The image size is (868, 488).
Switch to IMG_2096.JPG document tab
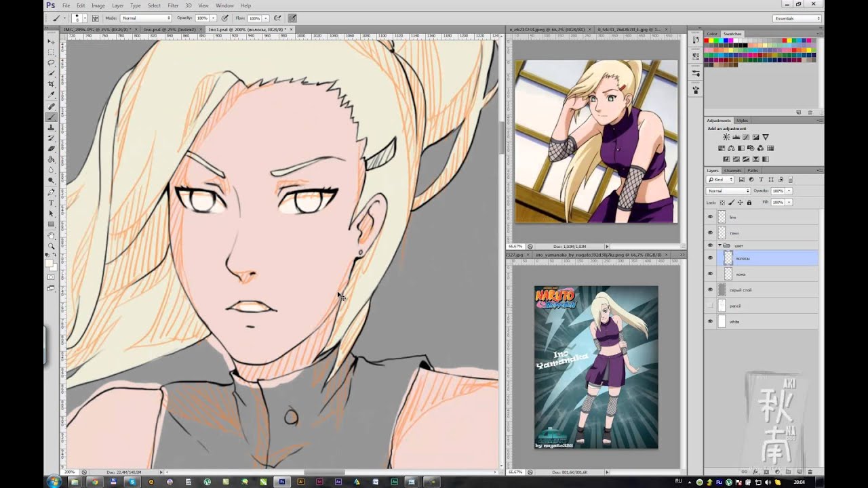[x=101, y=30]
